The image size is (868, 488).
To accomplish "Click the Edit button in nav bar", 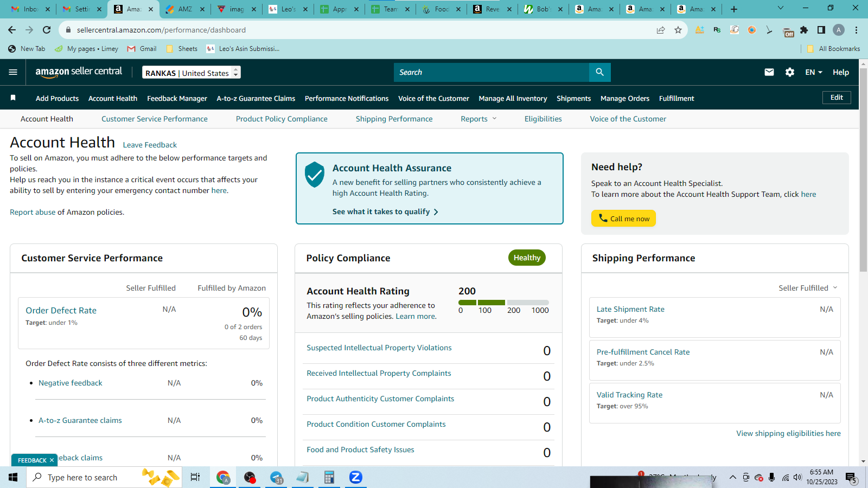I will (x=837, y=98).
